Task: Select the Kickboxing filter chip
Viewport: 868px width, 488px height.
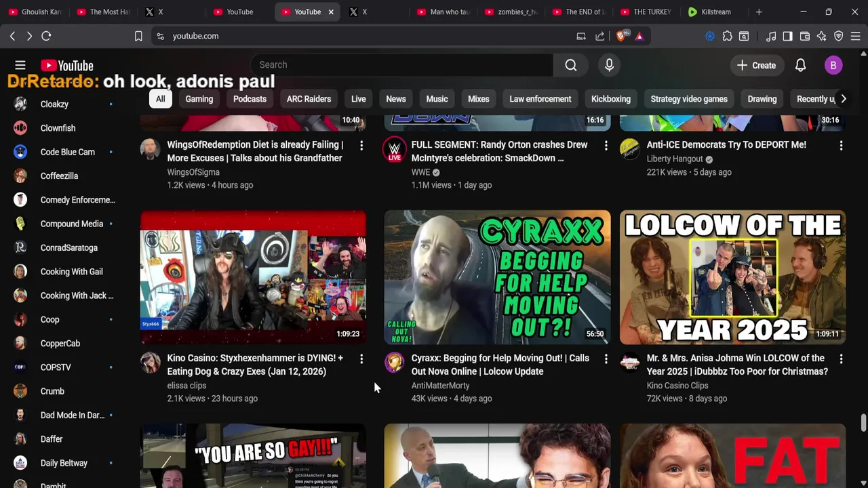Action: [611, 99]
